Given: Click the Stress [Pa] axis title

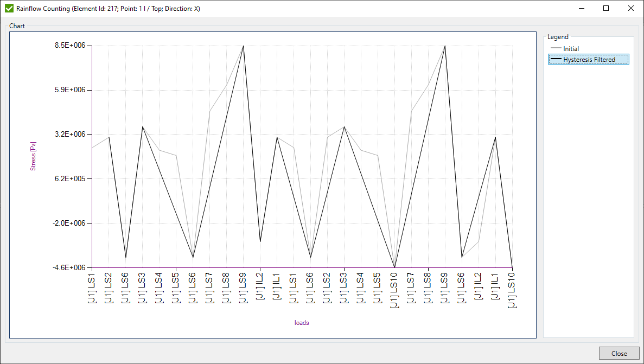Looking at the screenshot, I should (x=33, y=157).
